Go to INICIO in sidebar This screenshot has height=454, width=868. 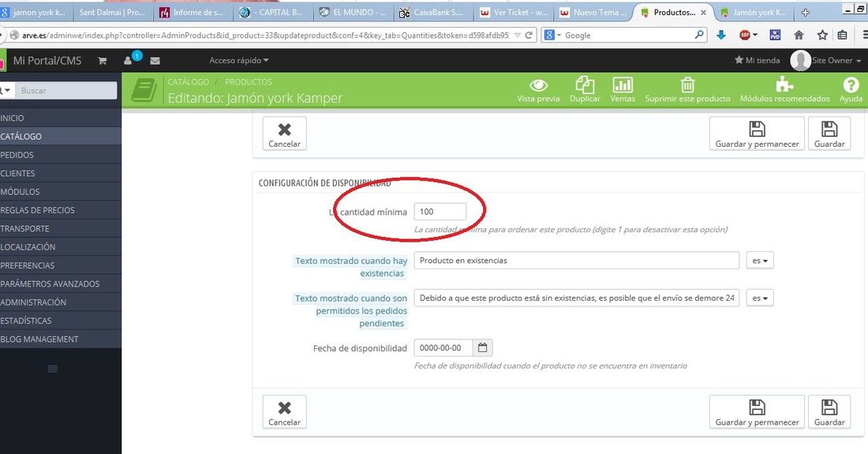pyautogui.click(x=60, y=118)
